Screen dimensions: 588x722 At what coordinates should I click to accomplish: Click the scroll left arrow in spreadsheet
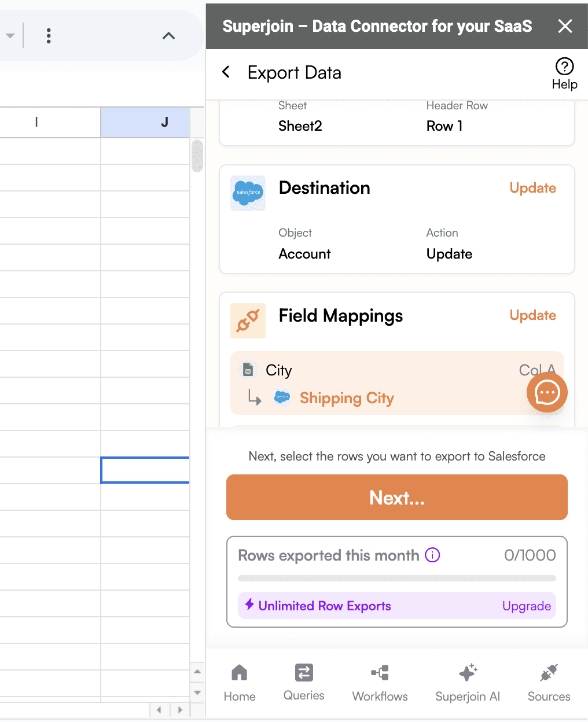(x=159, y=709)
